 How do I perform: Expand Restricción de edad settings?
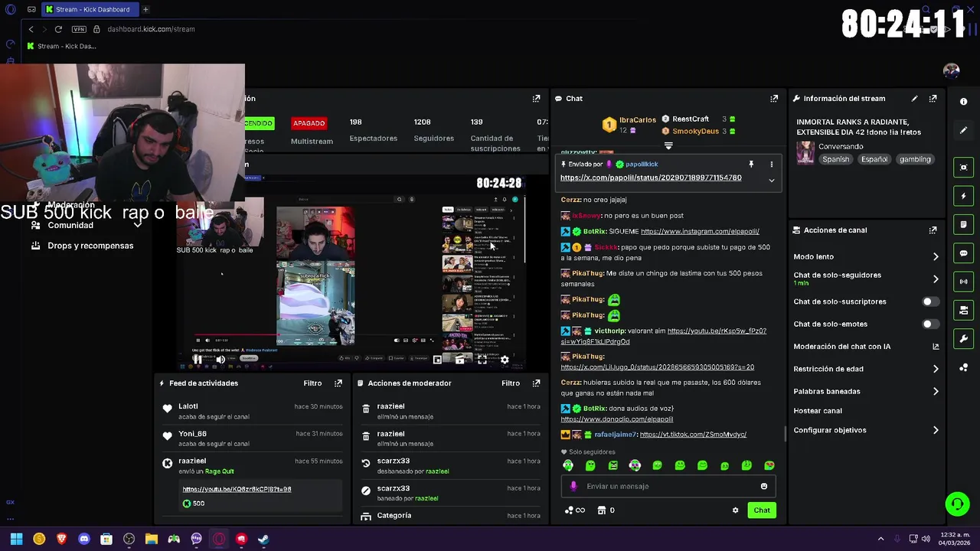866,369
